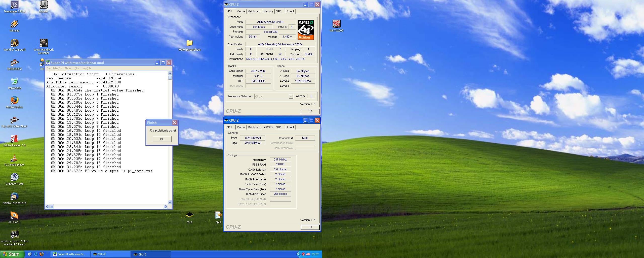Switch to SPD tab in lower CPU-Z
Image resolution: width=644 pixels, height=258 pixels.
point(278,127)
